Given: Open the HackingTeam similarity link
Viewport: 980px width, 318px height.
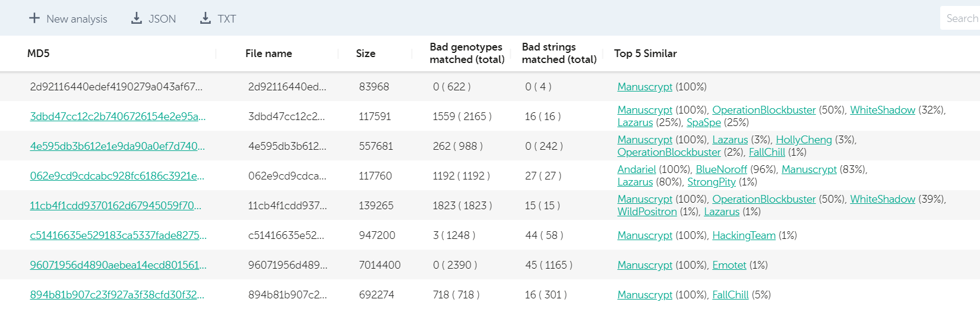Looking at the screenshot, I should [x=744, y=235].
